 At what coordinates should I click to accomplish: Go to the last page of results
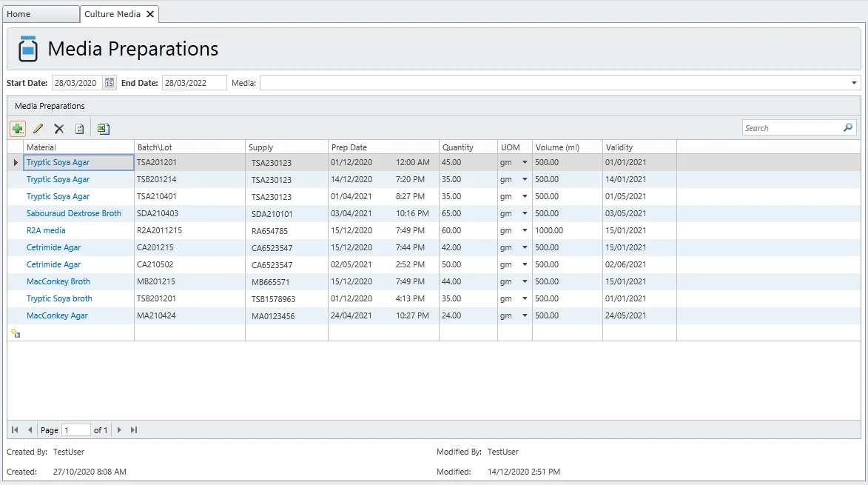click(x=134, y=430)
